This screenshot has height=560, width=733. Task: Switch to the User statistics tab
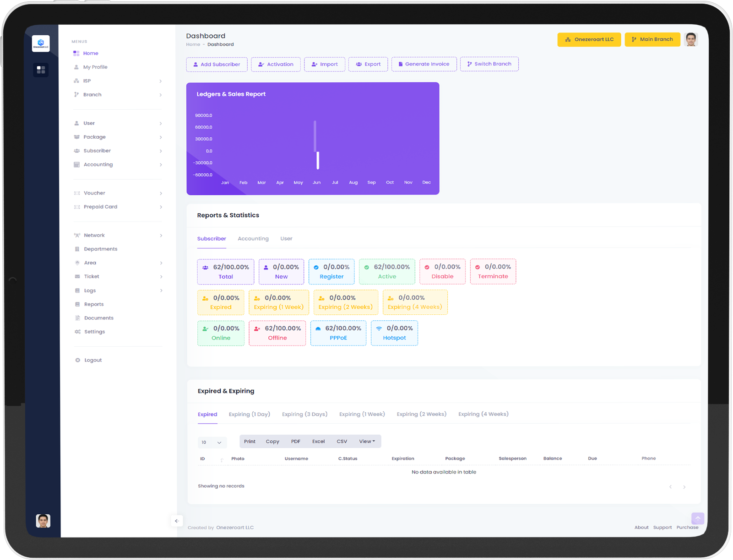coord(286,239)
